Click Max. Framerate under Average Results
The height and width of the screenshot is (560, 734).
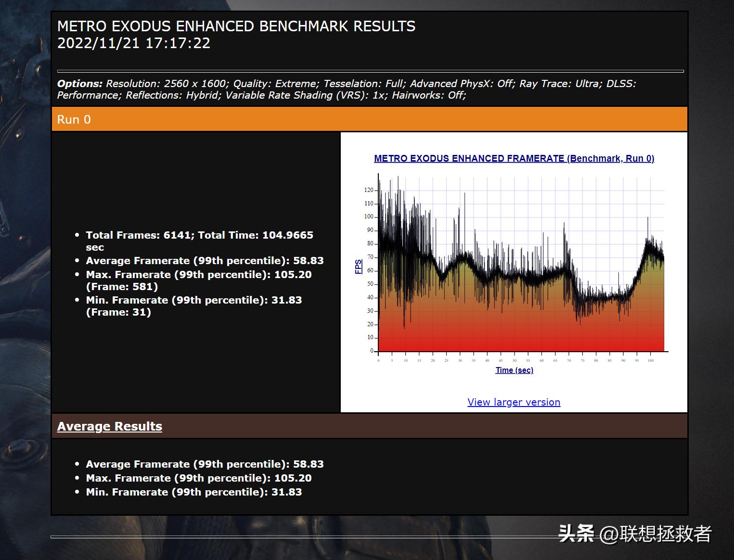(198, 478)
